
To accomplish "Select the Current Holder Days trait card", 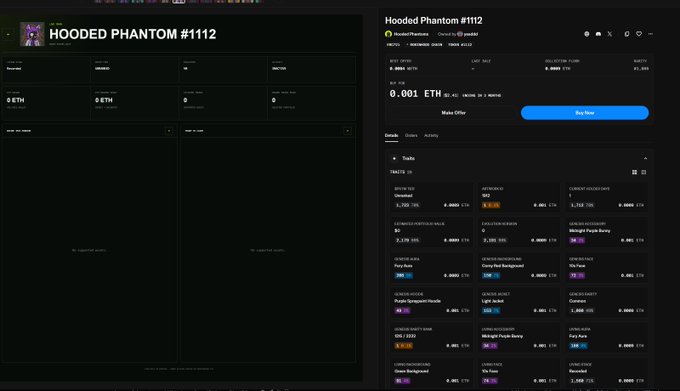I will click(x=606, y=197).
